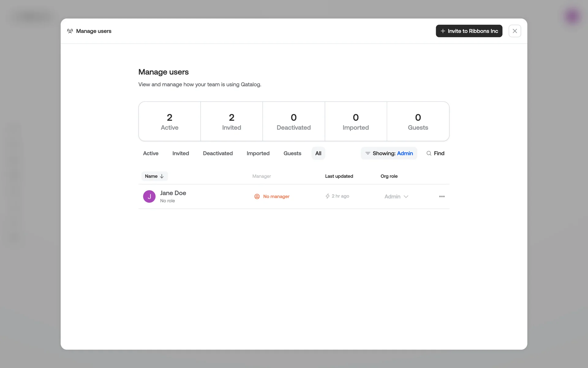The height and width of the screenshot is (368, 588).
Task: Click Invite to Ribbons Inc button
Action: click(x=469, y=31)
